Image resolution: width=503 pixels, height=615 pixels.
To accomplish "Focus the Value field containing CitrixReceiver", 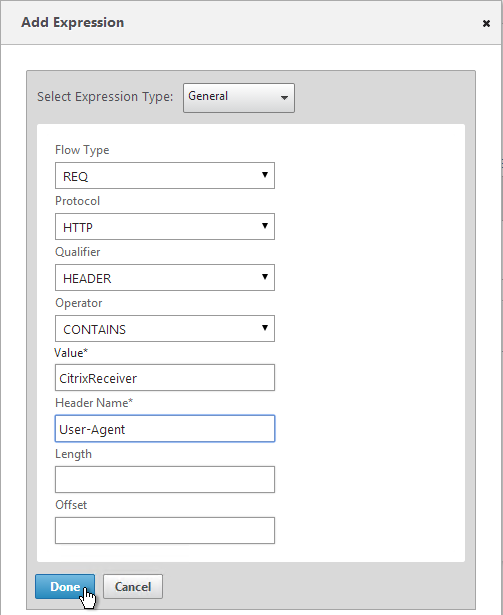I will [x=165, y=378].
